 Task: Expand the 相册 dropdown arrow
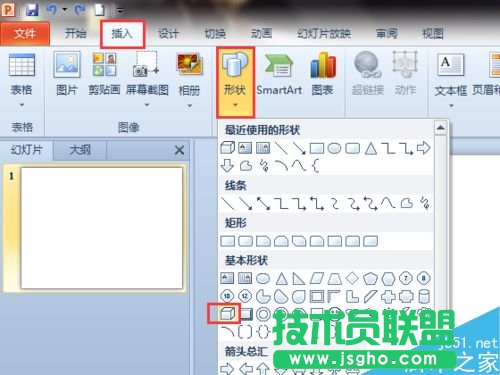(189, 106)
